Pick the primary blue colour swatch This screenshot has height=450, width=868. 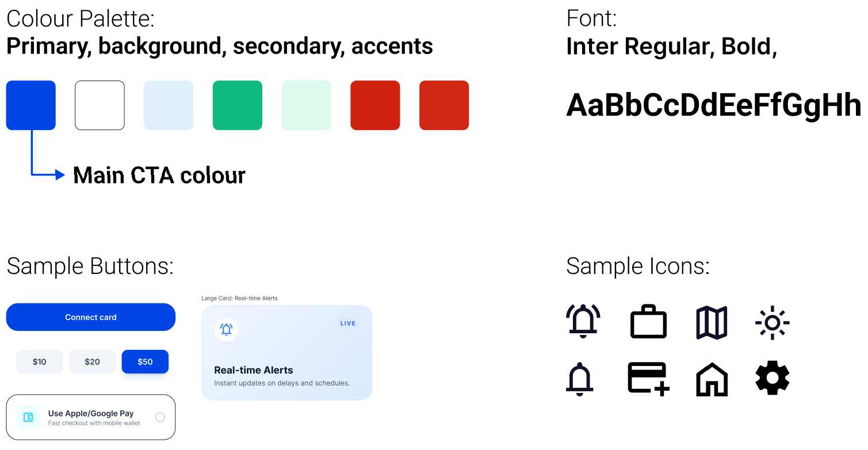(x=31, y=105)
